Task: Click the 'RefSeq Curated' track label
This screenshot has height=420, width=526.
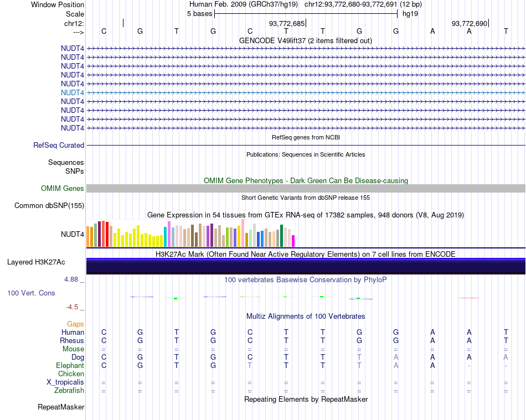Action: 59,145
